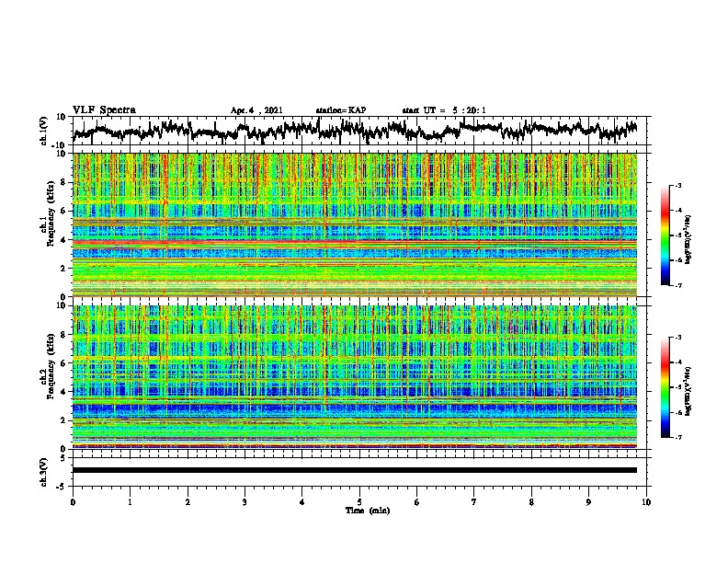Click the "start UT = 5:20:1" text
Image resolution: width=728 pixels, height=563 pixels.
[444, 110]
